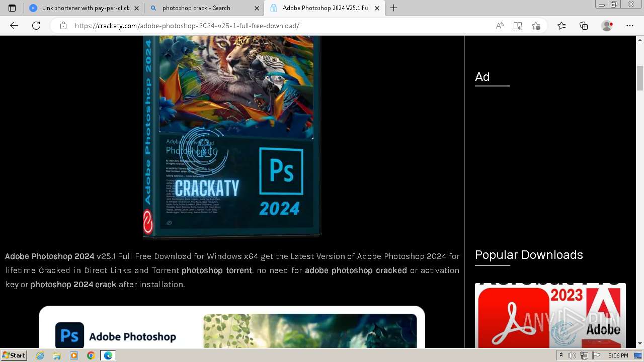Launch Google Chrome from taskbar

click(x=91, y=355)
